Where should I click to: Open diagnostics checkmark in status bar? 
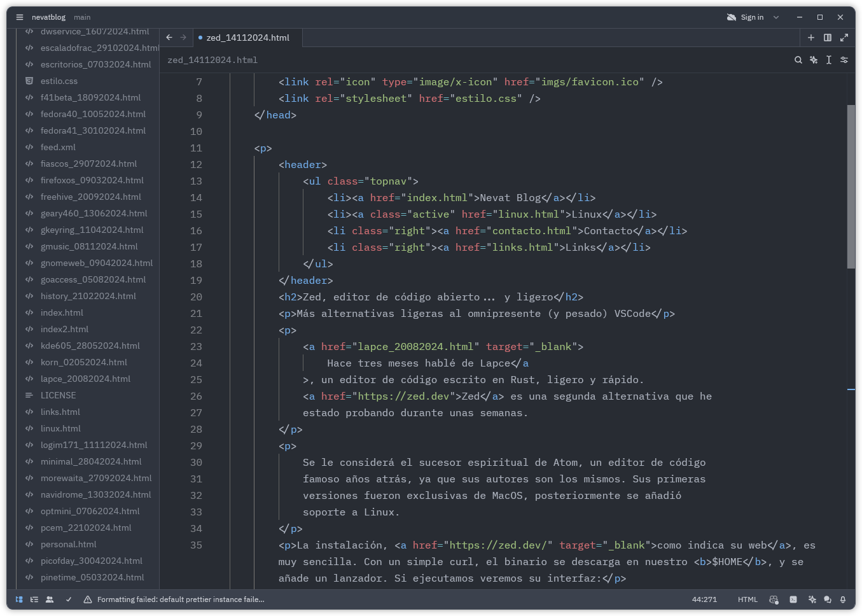click(69, 599)
